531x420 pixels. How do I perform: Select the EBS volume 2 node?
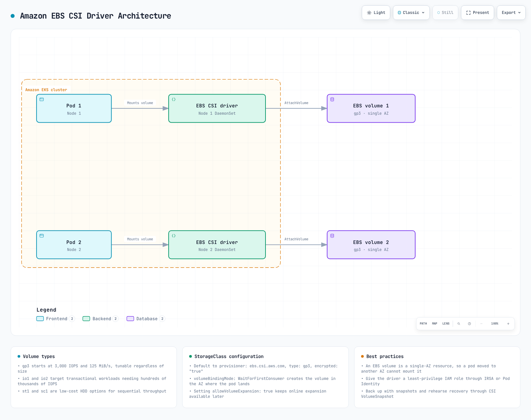pos(371,245)
